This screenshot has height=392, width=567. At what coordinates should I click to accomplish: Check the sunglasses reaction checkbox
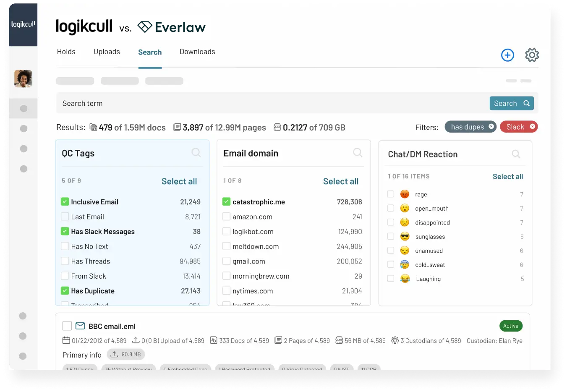tap(390, 236)
